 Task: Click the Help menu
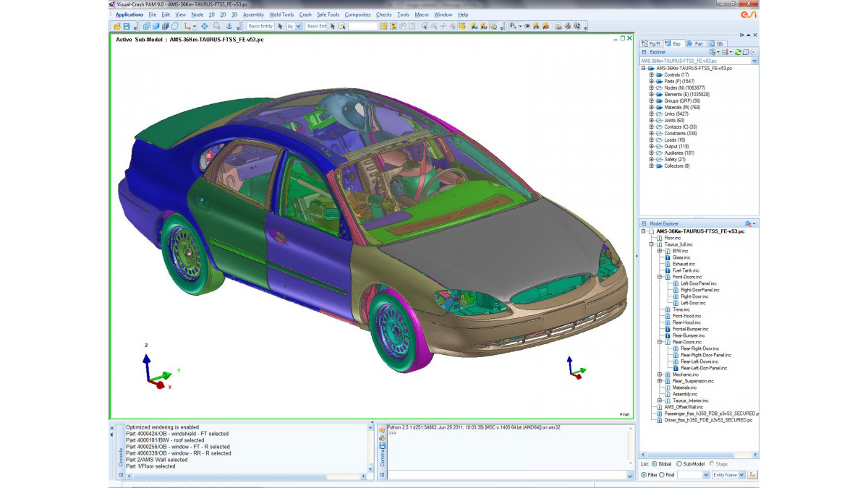click(x=463, y=14)
